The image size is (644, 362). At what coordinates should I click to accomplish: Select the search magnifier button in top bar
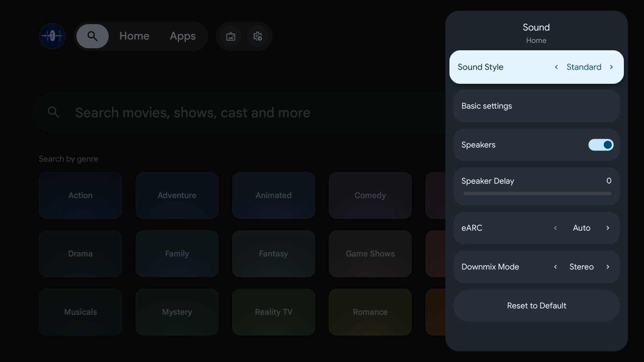coord(92,36)
